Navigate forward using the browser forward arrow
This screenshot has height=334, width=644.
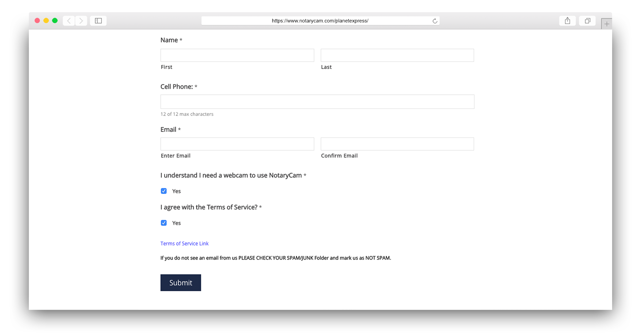coord(81,20)
